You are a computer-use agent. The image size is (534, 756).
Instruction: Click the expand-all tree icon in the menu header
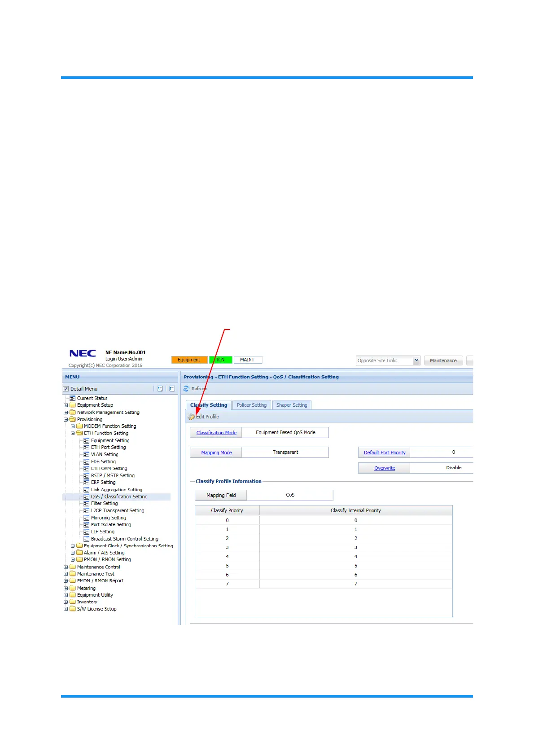(160, 389)
